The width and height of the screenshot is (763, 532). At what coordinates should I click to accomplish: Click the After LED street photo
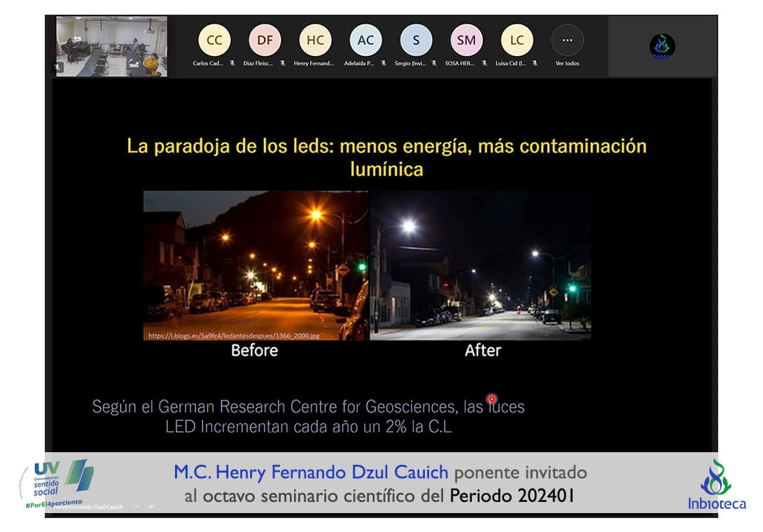pyautogui.click(x=480, y=265)
